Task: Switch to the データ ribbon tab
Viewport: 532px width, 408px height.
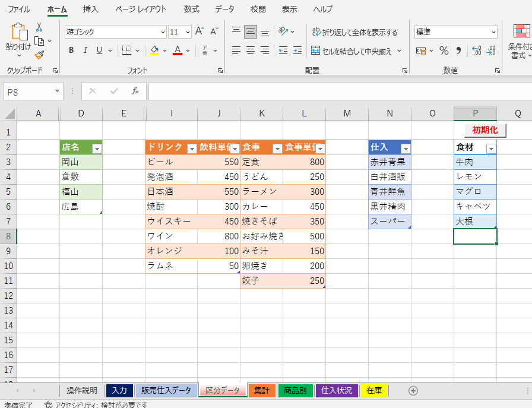Action: [224, 9]
